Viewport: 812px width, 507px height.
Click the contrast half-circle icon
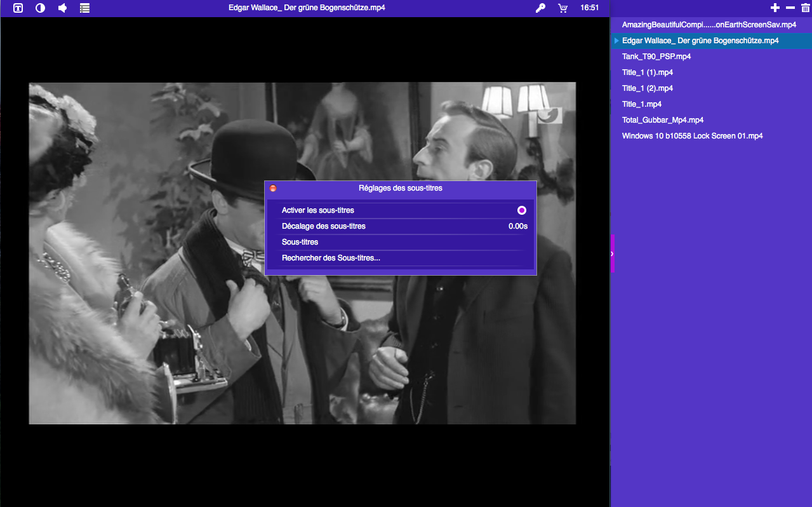[40, 8]
